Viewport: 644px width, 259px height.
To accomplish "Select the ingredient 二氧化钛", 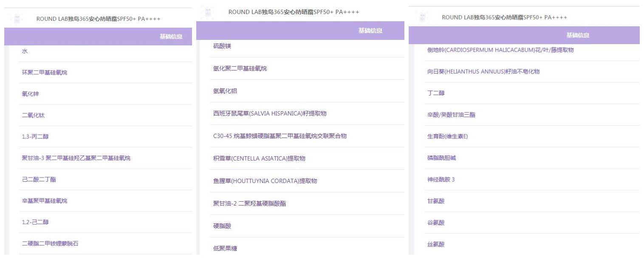I will tap(33, 115).
